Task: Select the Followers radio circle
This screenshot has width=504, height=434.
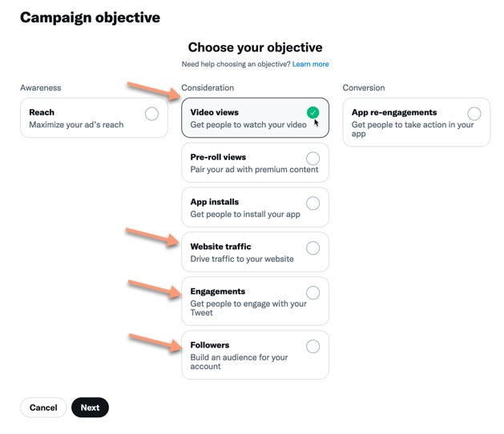Action: click(312, 346)
